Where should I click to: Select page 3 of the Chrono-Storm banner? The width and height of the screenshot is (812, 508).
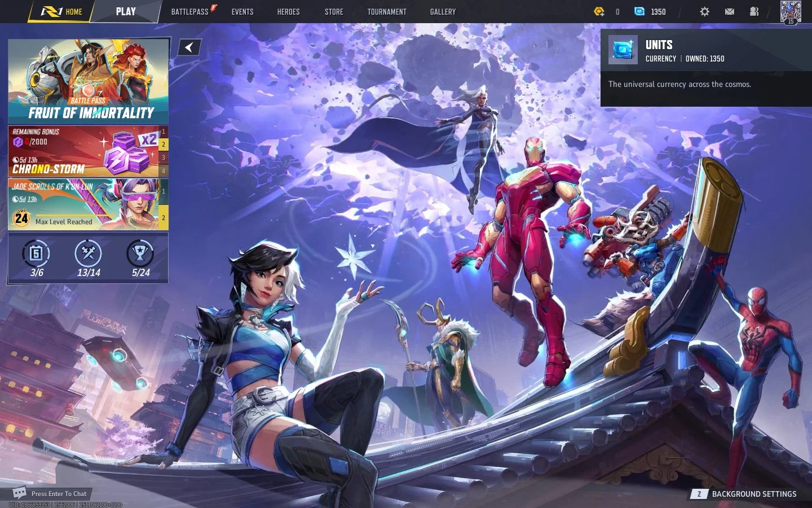164,157
